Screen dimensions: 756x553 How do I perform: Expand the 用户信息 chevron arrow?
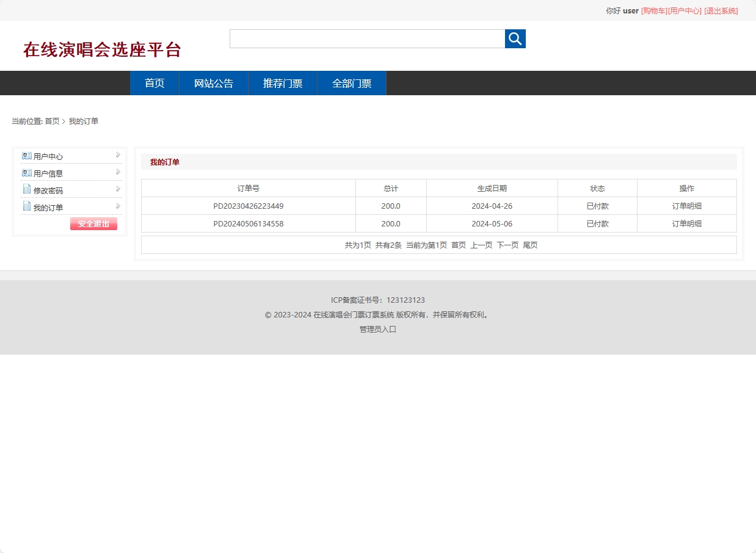tap(117, 172)
